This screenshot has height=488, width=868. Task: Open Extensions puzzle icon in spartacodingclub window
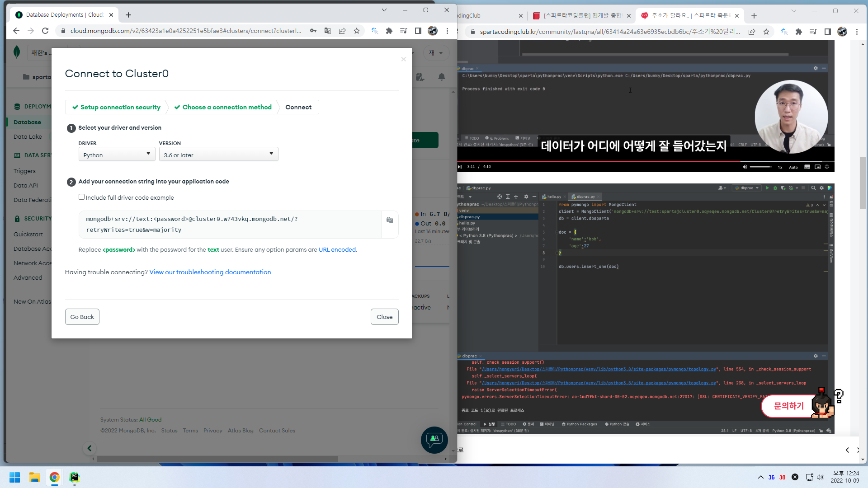click(x=799, y=32)
